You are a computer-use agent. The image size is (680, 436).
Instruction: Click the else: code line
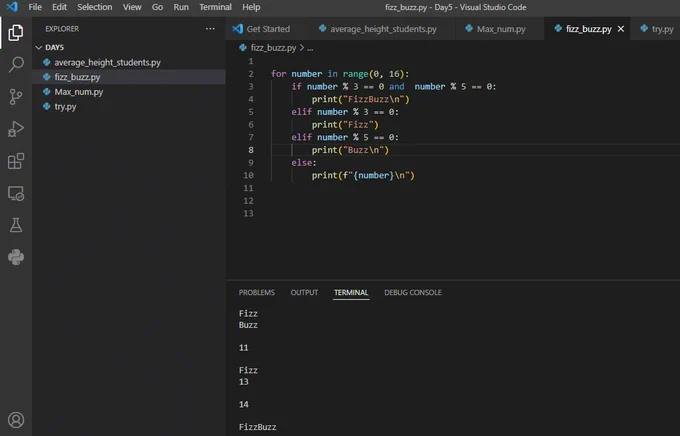click(x=304, y=163)
